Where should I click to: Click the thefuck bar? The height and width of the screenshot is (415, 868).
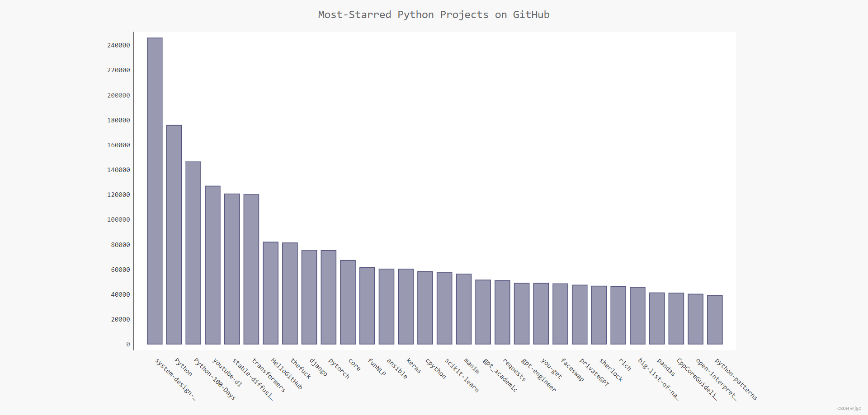(x=290, y=294)
